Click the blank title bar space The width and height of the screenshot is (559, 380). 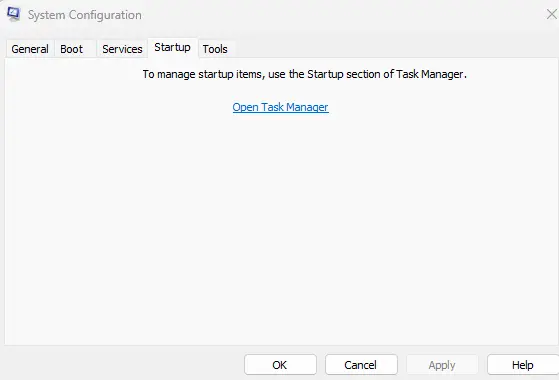tap(342, 15)
